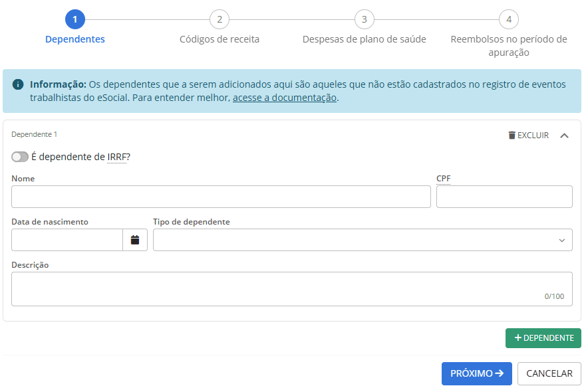Collapse the Dependente 1 section via chevron
Viewport: 588px width, 388px height.
(565, 135)
